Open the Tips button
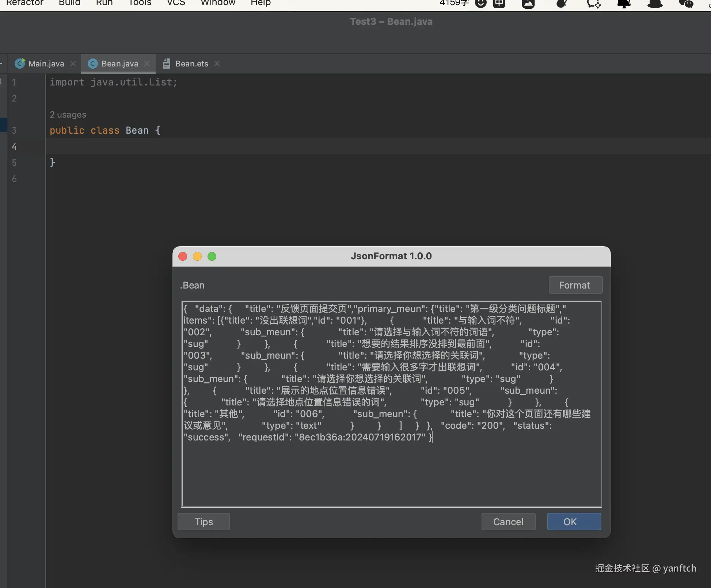The height and width of the screenshot is (588, 711). click(x=204, y=522)
